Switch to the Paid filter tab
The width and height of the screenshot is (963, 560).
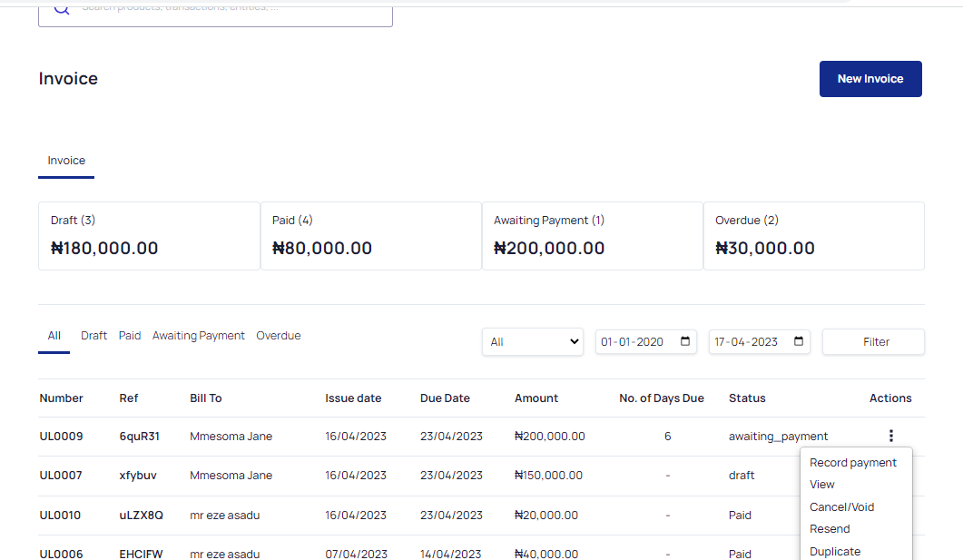point(130,335)
